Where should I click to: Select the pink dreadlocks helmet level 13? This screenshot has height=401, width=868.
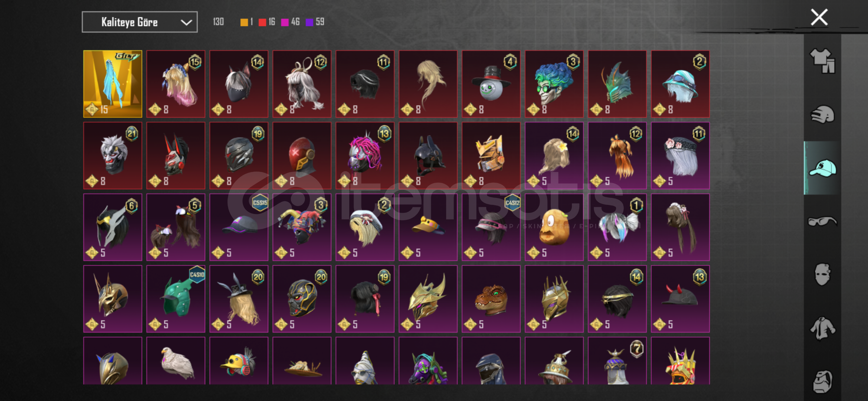(365, 156)
